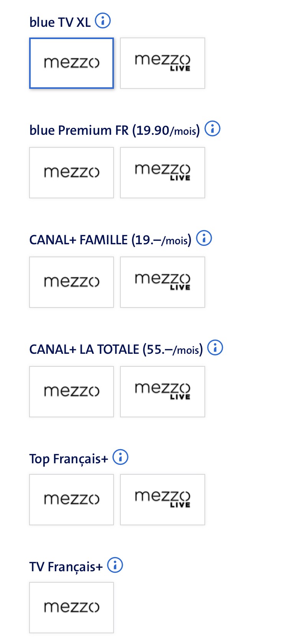Click CANAL+ LA TOTALE (55.–/mois) heading
The image size is (288, 644).
coord(116,350)
